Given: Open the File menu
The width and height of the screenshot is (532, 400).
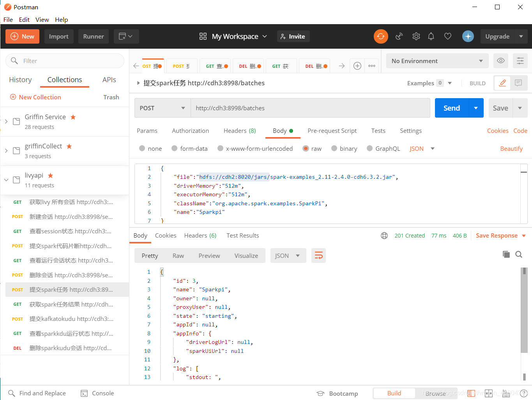Looking at the screenshot, I should (8, 19).
